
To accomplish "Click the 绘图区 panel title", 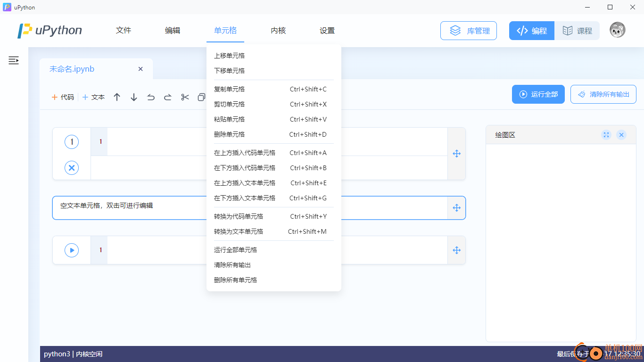I will pos(505,135).
